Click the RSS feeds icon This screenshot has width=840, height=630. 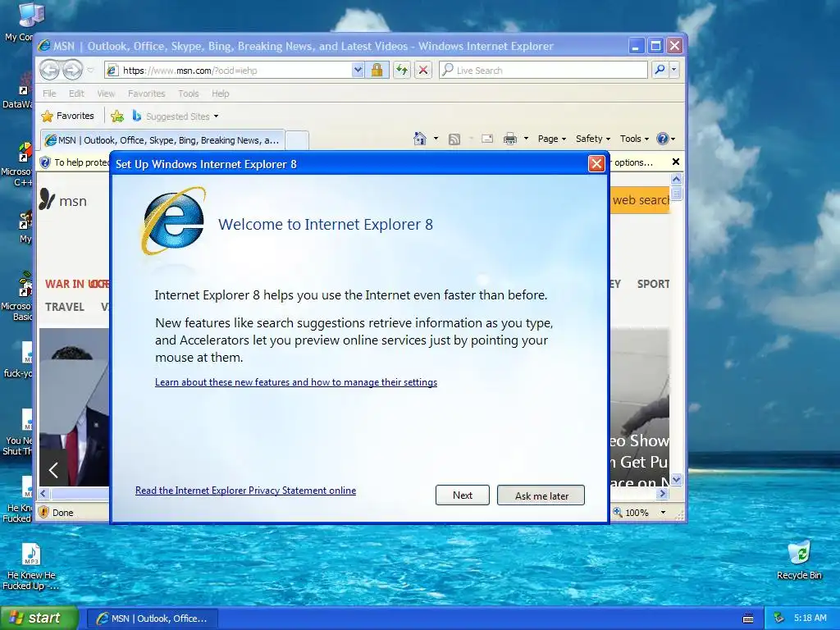(x=454, y=139)
